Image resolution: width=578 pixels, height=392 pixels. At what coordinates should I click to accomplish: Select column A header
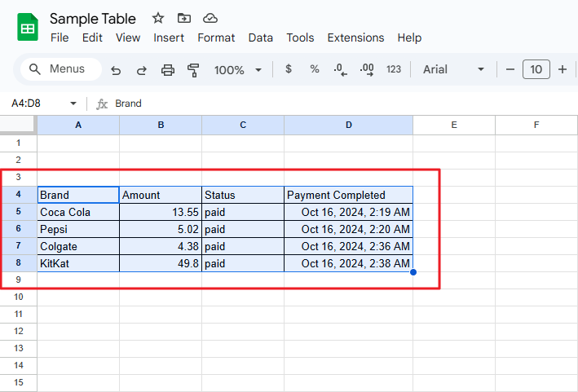click(78, 125)
